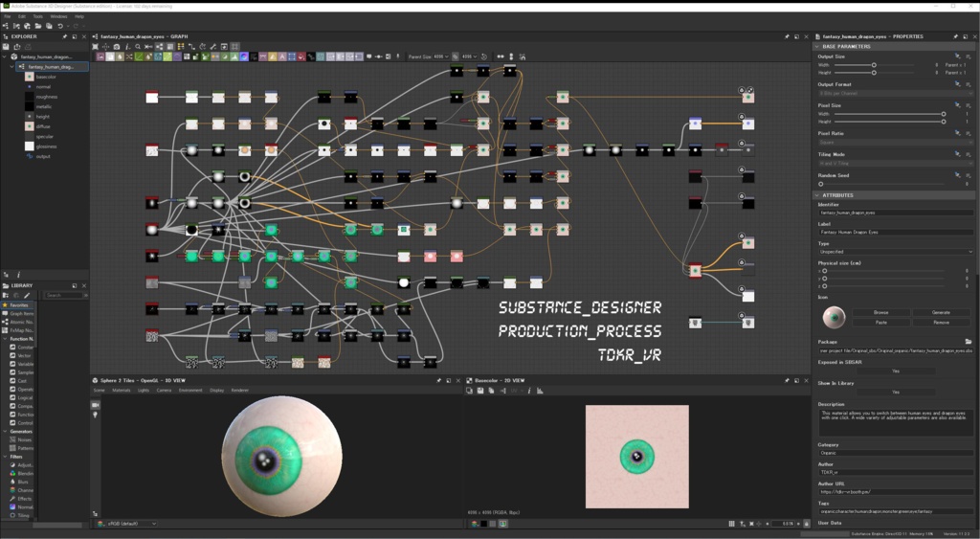Toggle Output Format inheritance icon
This screenshot has width=980, height=539.
[957, 84]
